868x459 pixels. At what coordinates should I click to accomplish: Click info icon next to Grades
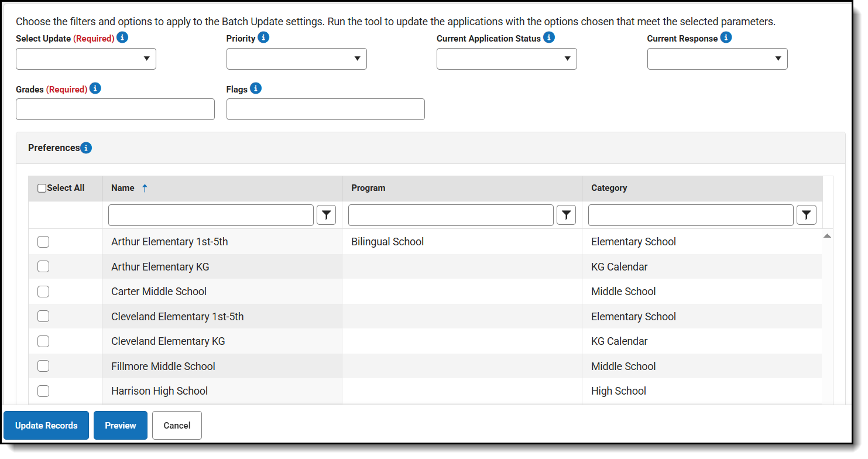click(95, 88)
